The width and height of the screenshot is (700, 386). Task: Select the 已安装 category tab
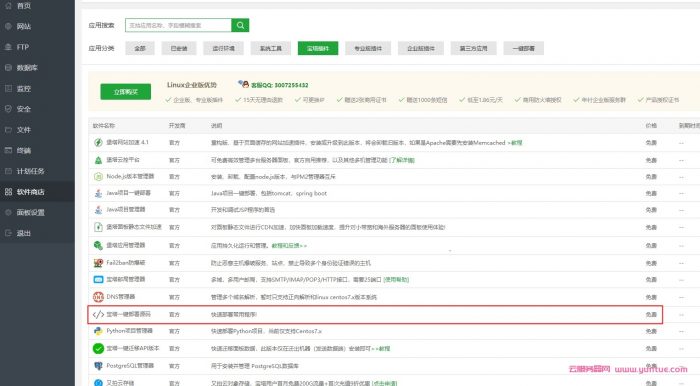click(179, 48)
